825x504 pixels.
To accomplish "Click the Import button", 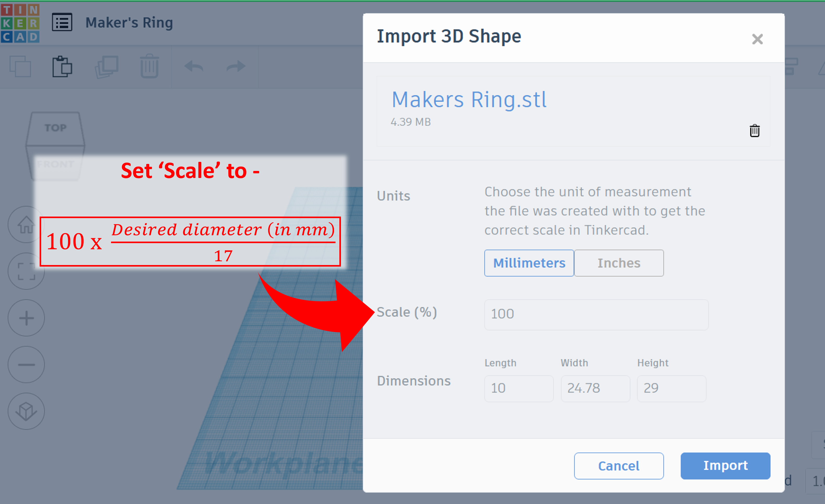I will point(725,466).
